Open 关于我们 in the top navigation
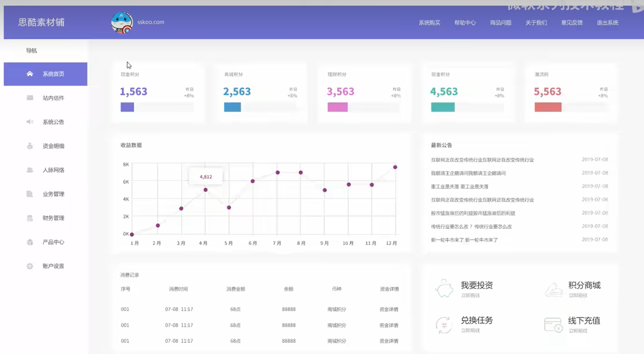The image size is (644, 354). click(x=536, y=23)
